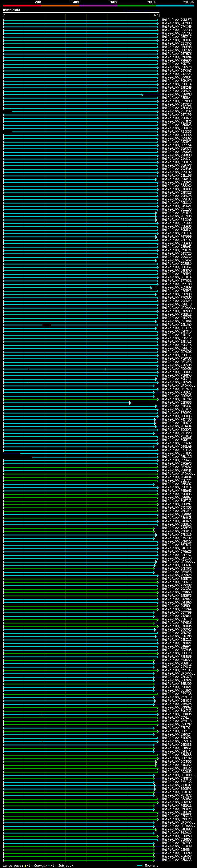
Task: Open hit UniRef100_Q43317
Action: point(176,104)
